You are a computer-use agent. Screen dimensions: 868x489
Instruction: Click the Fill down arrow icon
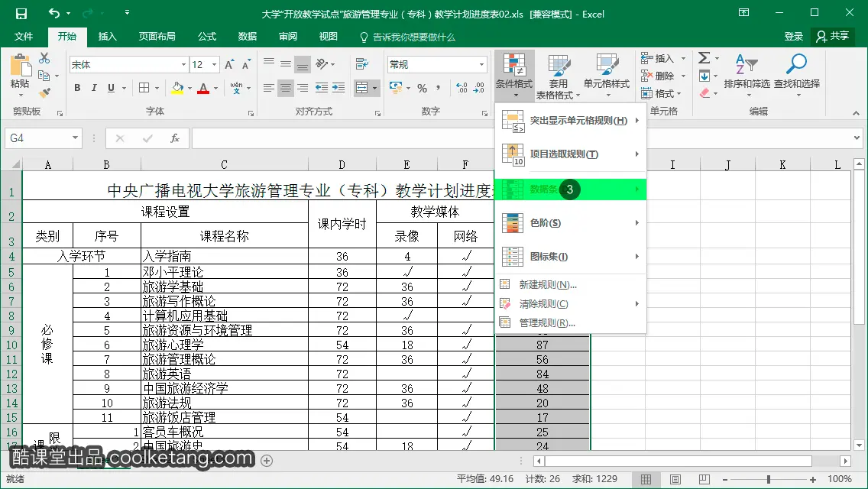point(704,76)
